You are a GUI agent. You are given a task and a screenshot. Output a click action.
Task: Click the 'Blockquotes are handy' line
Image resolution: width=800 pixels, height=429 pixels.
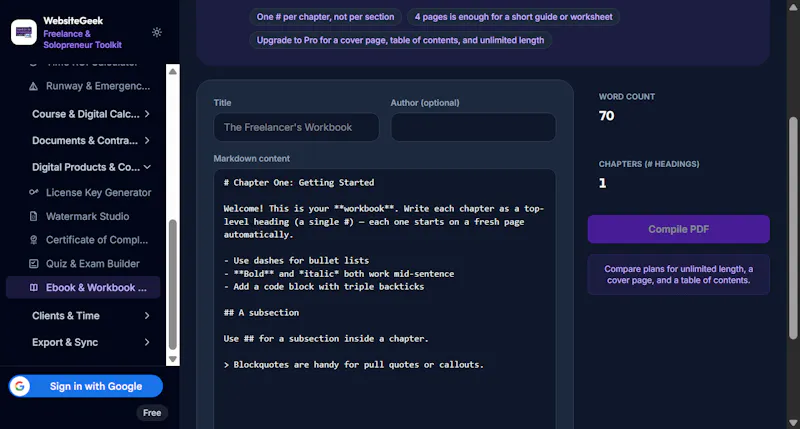click(x=354, y=365)
